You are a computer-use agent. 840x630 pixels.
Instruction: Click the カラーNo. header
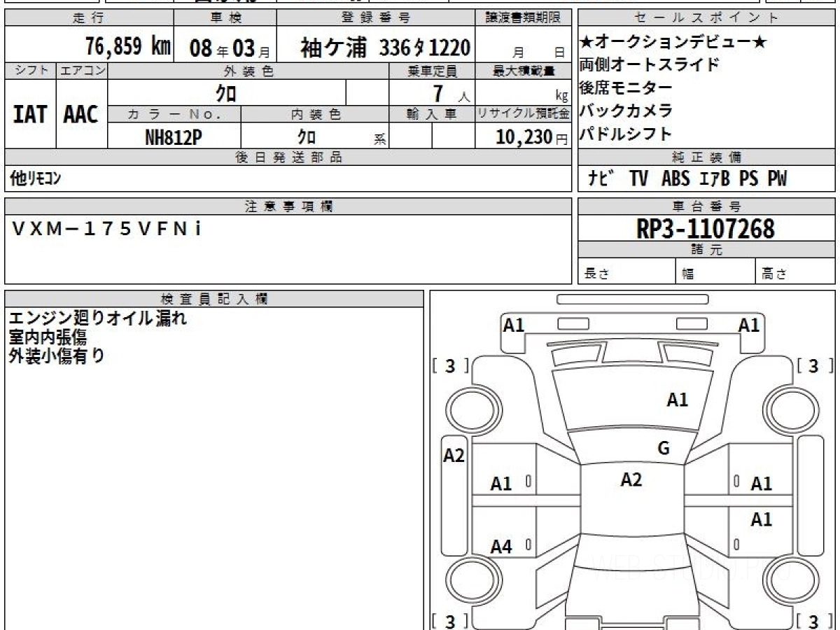(x=174, y=114)
